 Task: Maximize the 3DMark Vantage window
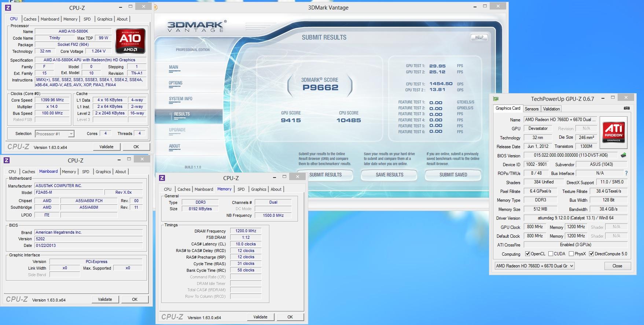tap(485, 6)
